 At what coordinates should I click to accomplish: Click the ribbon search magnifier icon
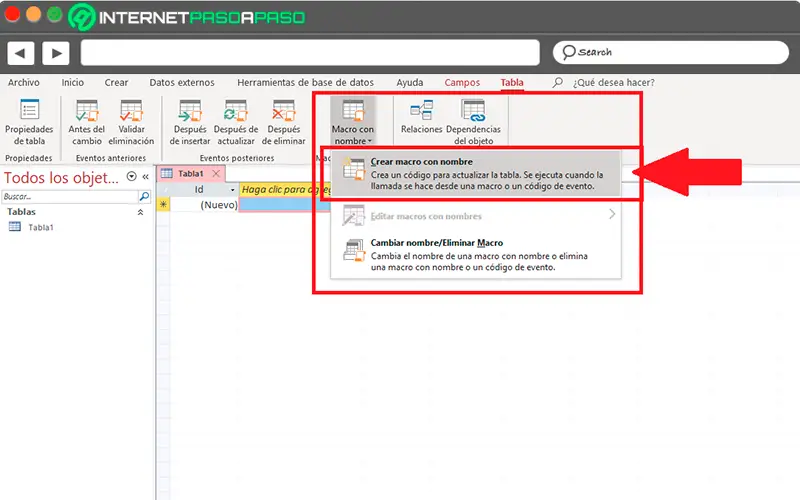click(x=558, y=82)
